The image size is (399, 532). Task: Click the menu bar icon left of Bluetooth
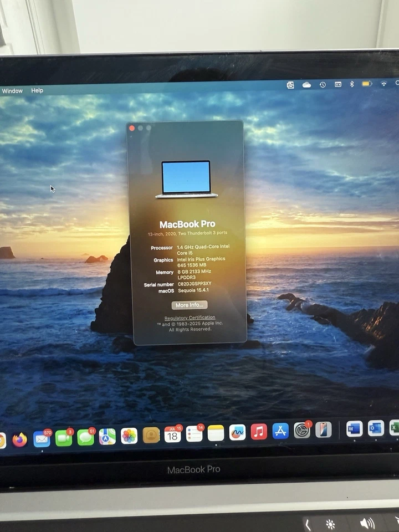click(338, 84)
